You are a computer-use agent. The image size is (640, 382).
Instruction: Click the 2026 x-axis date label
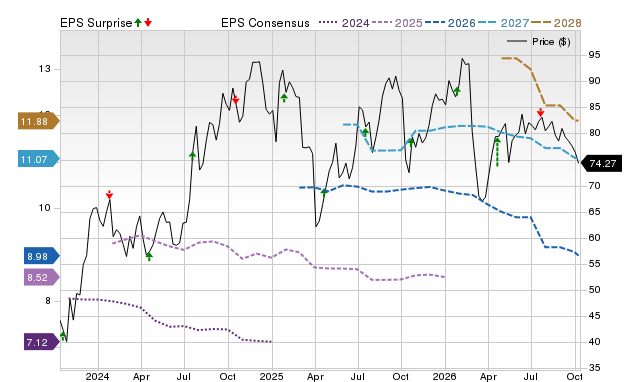[444, 376]
